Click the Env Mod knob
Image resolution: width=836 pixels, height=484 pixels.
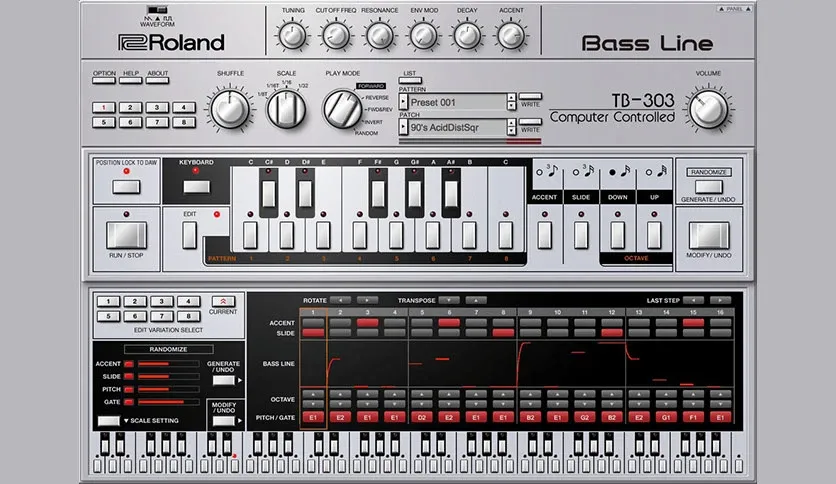click(424, 36)
